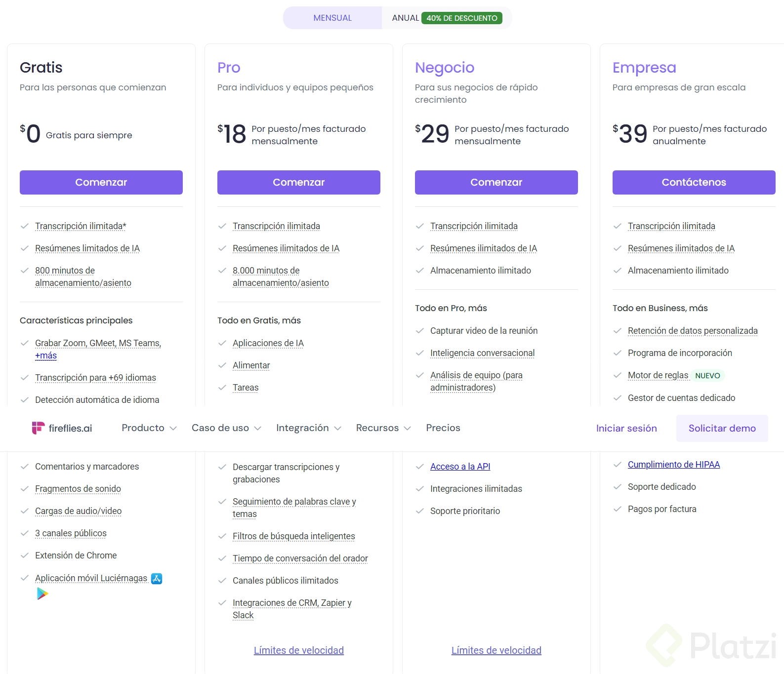Expand the Integración menu chevron
Image resolution: width=784 pixels, height=674 pixels.
point(337,429)
